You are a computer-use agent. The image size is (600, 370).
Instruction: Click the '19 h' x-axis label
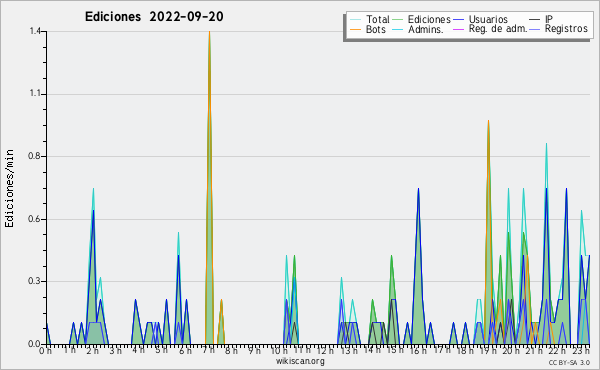click(x=488, y=350)
